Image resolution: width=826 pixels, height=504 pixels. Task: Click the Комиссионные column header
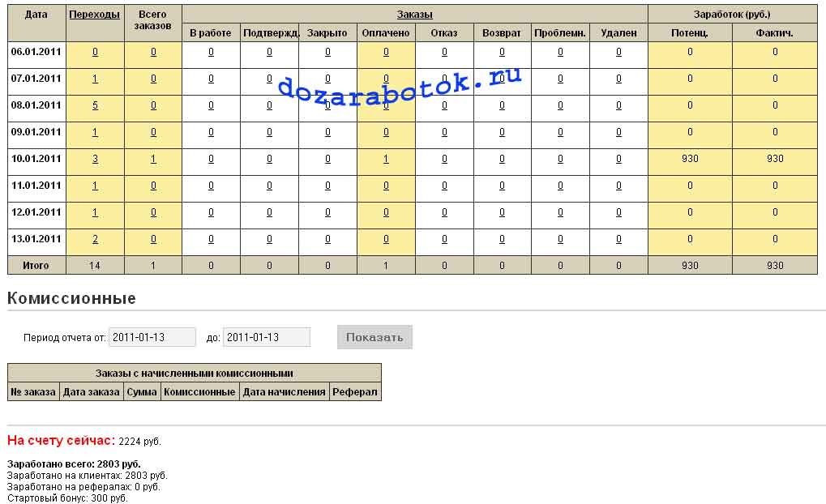tap(199, 392)
